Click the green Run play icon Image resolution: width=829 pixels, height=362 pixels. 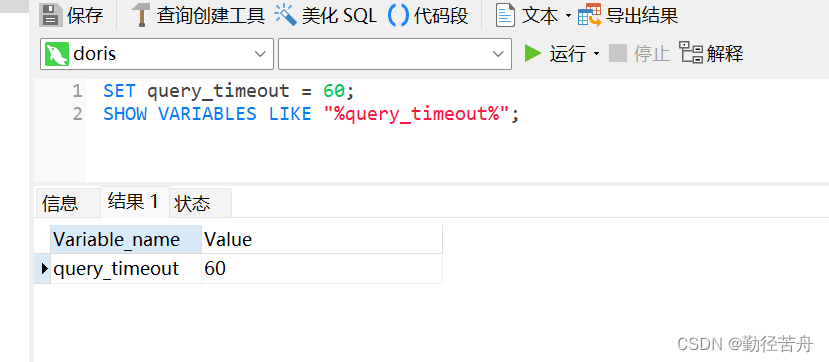[533, 53]
